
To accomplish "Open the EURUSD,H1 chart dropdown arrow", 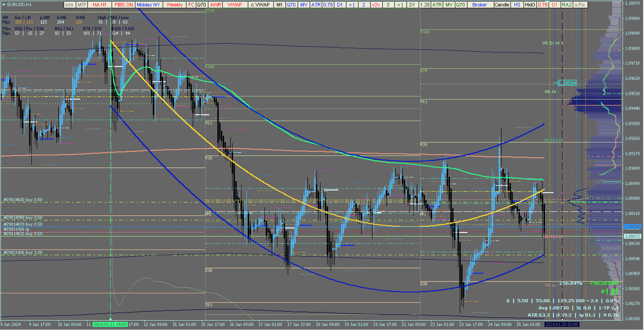I will (4, 4).
